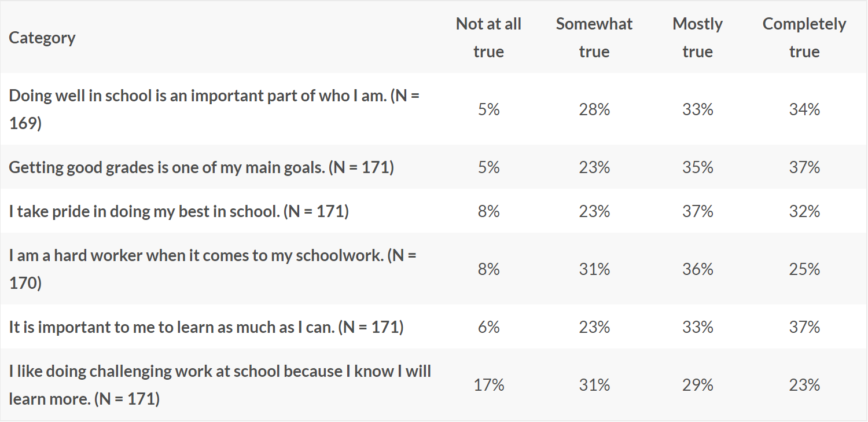
Task: Click the 6% cell for learning importance
Action: click(488, 327)
